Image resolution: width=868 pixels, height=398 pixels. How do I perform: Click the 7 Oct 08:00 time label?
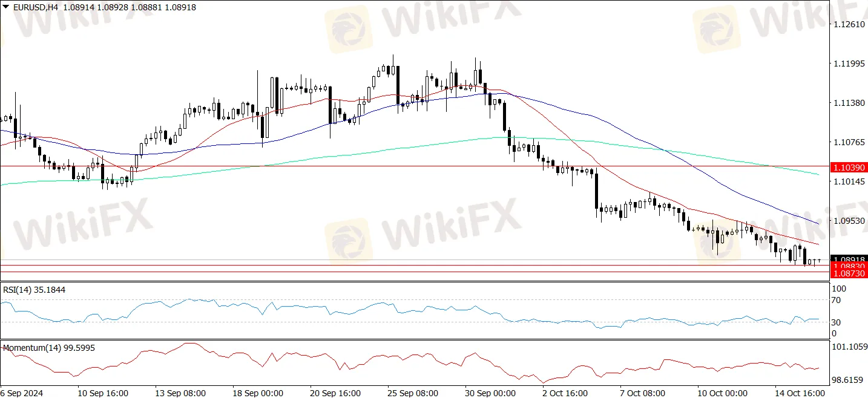pyautogui.click(x=643, y=393)
